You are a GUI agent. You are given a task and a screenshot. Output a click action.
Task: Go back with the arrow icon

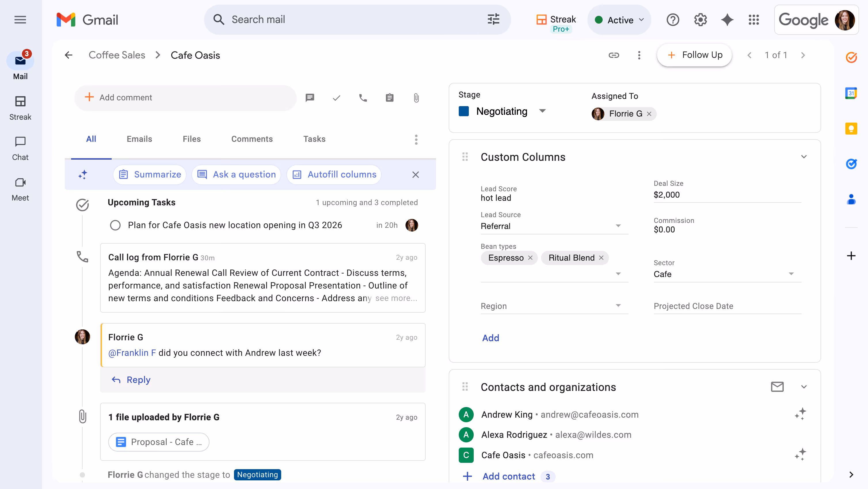pos(68,55)
